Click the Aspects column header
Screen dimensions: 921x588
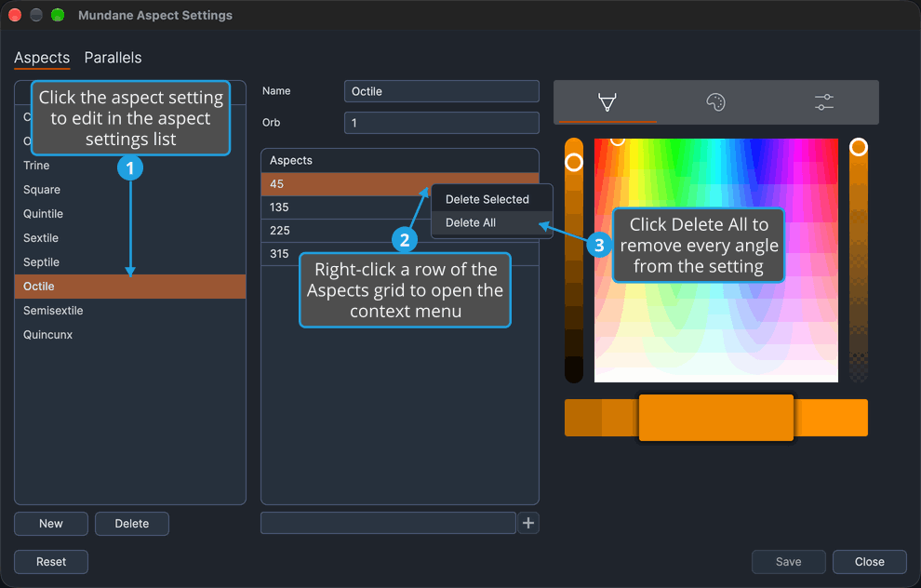point(399,160)
